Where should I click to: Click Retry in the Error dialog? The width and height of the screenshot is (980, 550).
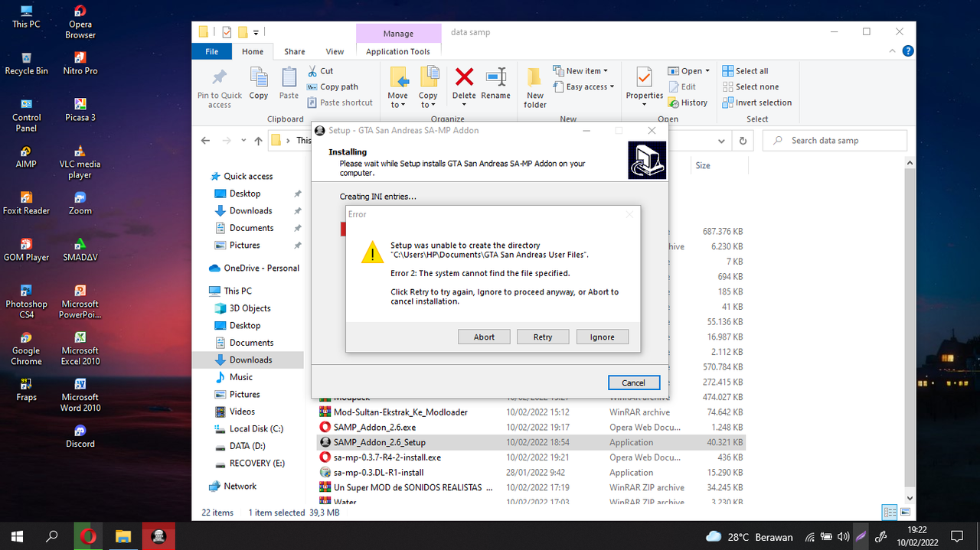coord(543,337)
